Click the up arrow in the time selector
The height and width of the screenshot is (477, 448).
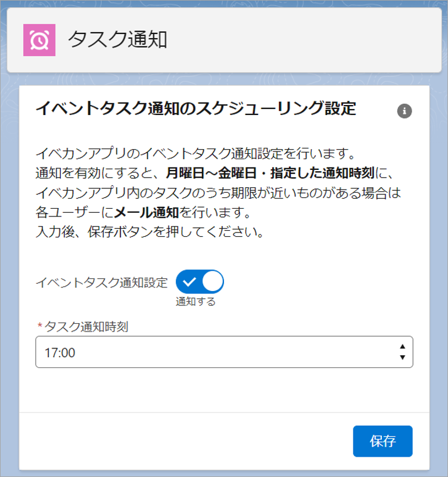point(403,346)
